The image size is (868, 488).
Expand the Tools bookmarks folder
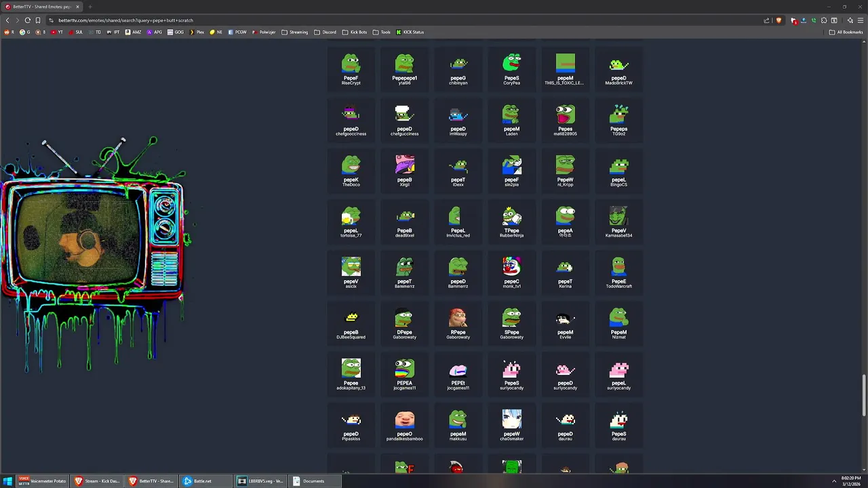382,32
